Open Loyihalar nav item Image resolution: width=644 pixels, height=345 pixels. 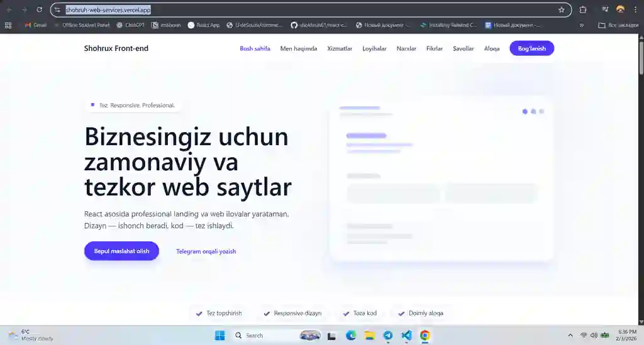pyautogui.click(x=374, y=48)
